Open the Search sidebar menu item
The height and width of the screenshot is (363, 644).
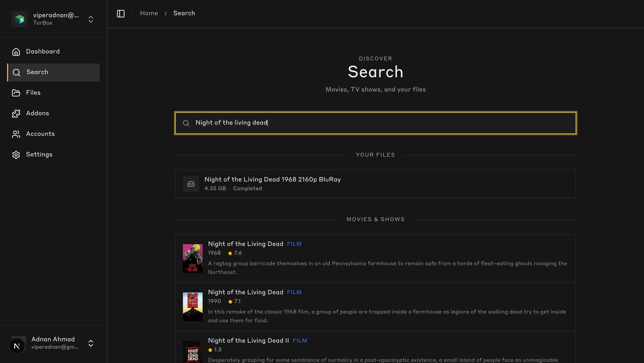click(x=53, y=72)
